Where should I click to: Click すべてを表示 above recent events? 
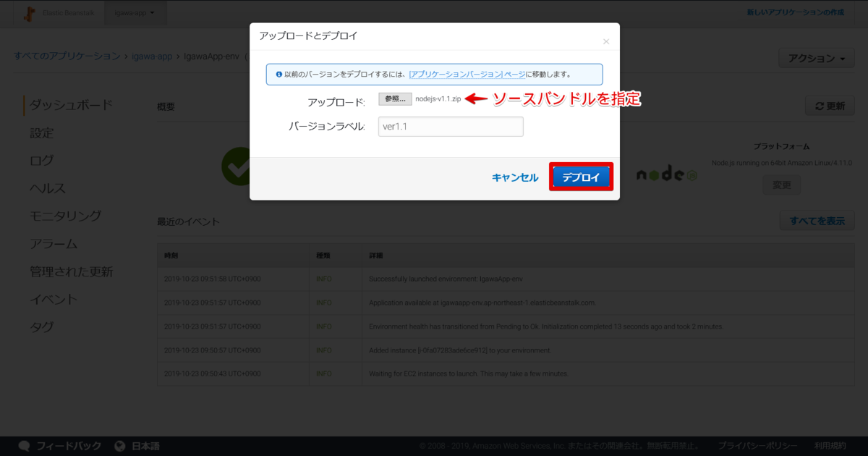[x=817, y=220]
